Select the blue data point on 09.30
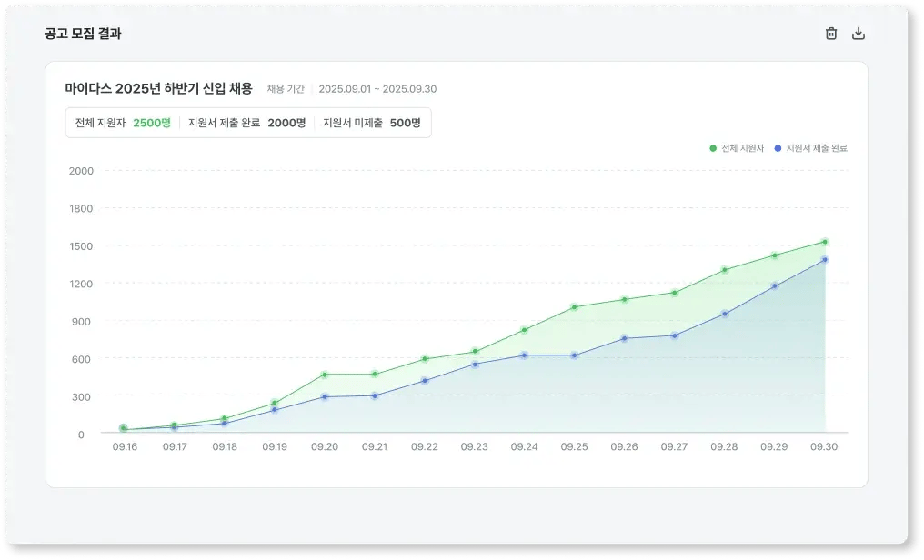The height and width of the screenshot is (560, 924). point(823,260)
